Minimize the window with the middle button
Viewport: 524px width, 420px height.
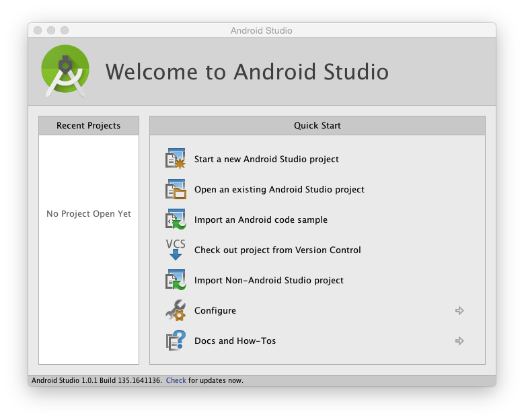click(51, 30)
